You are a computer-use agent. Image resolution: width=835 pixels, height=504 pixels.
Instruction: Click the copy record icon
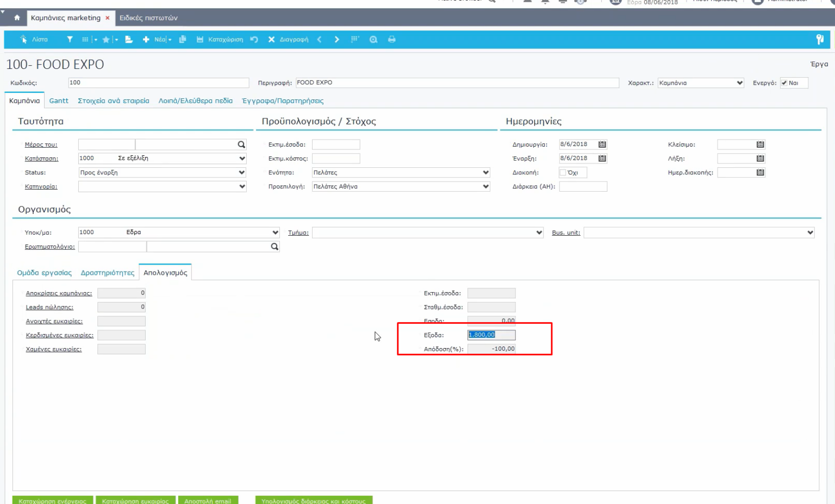[x=183, y=40]
